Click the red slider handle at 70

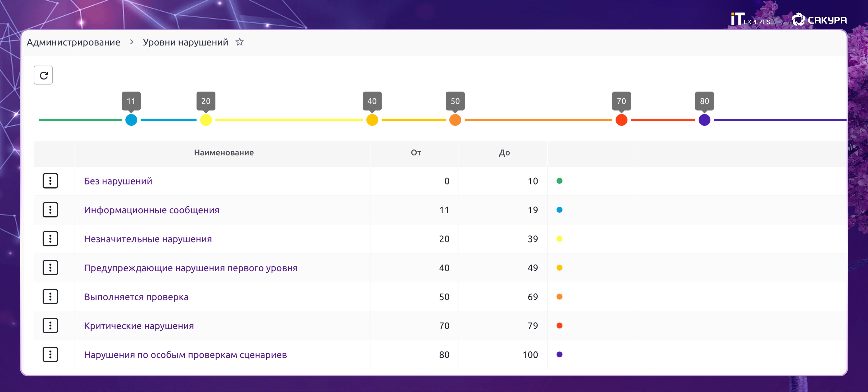[x=621, y=120]
